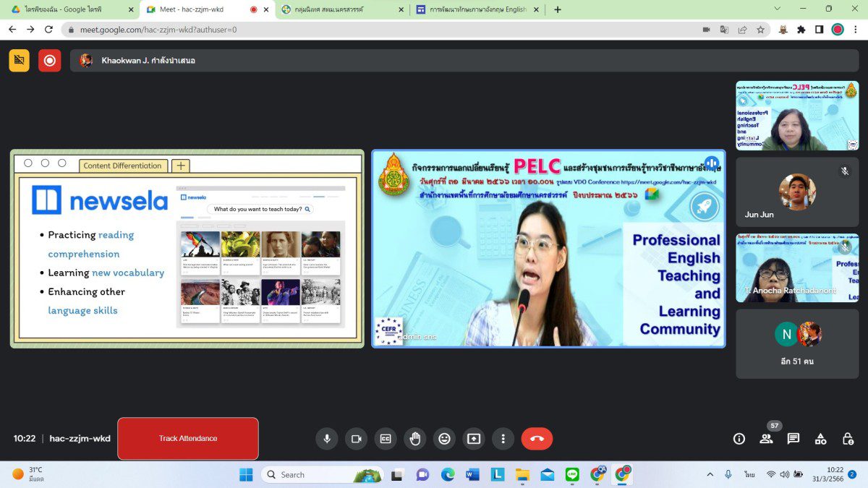This screenshot has height=488, width=868.
Task: Bookmark this page with the star icon
Action: pyautogui.click(x=760, y=30)
